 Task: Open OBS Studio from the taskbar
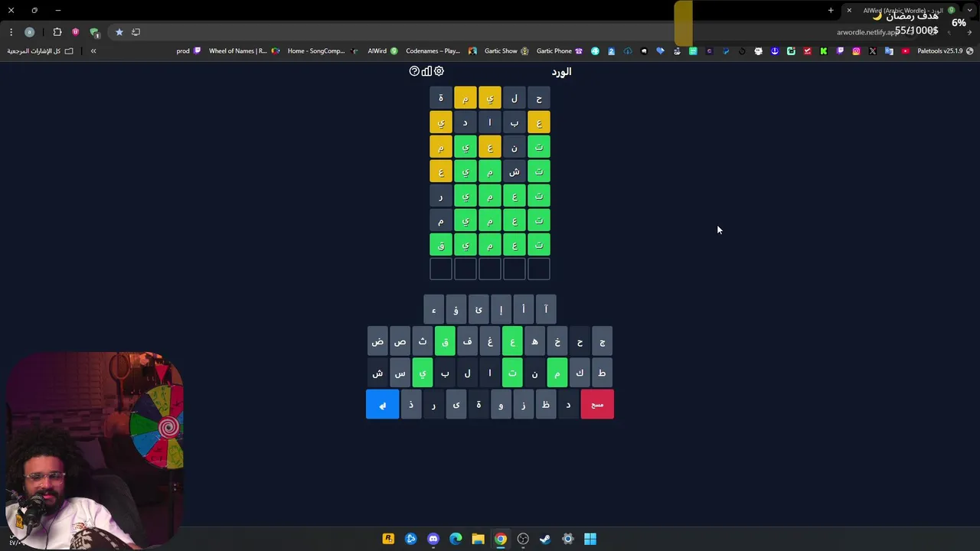coord(523,539)
